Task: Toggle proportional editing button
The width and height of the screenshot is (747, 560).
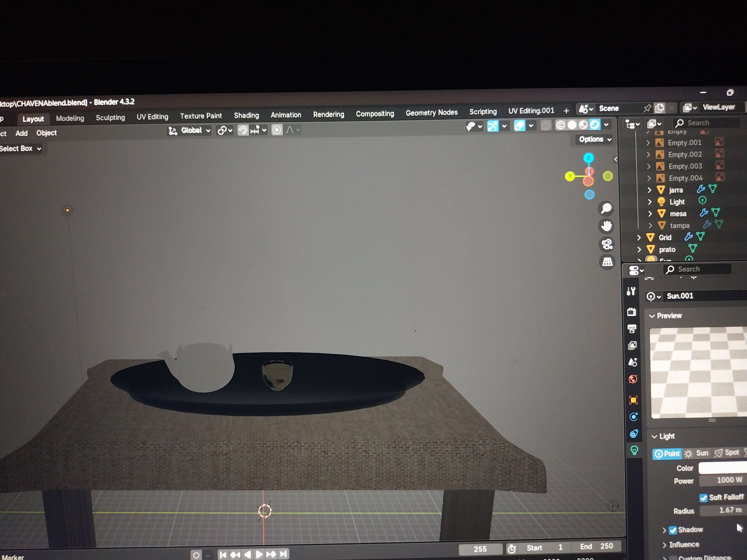Action: click(x=277, y=130)
